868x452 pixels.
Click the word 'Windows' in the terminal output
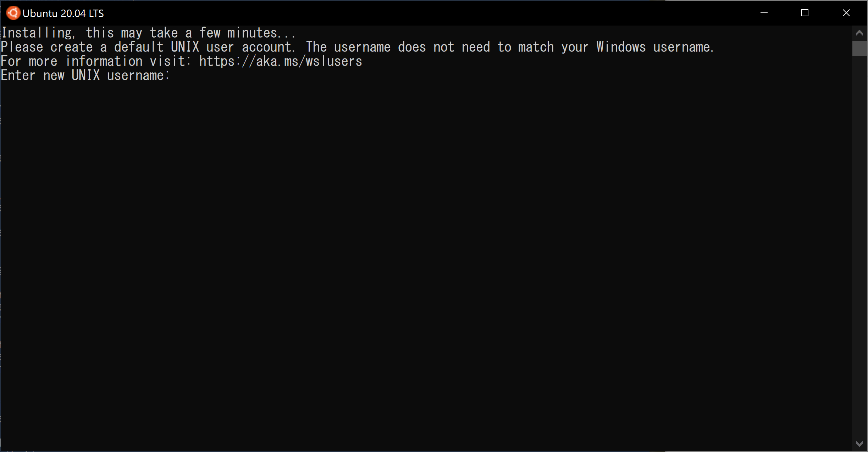tap(621, 47)
